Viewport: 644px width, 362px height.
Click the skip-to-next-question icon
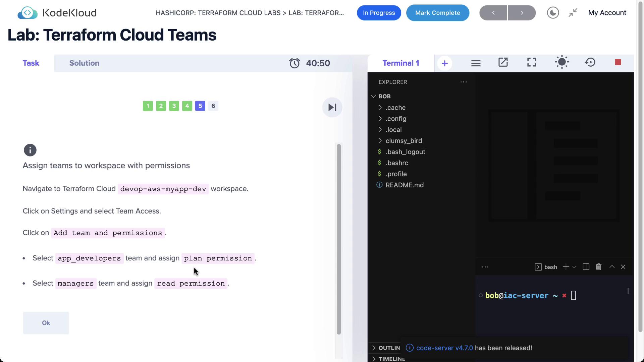click(x=332, y=107)
